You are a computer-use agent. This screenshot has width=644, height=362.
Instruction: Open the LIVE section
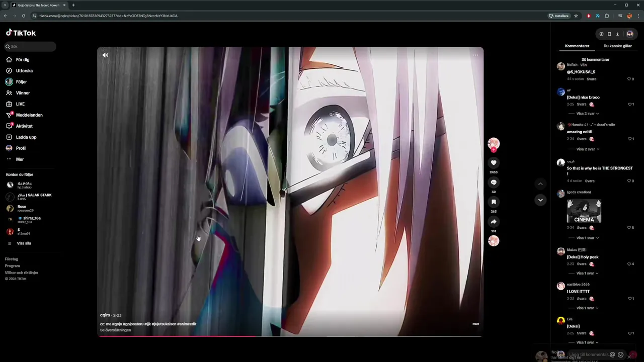[16, 104]
